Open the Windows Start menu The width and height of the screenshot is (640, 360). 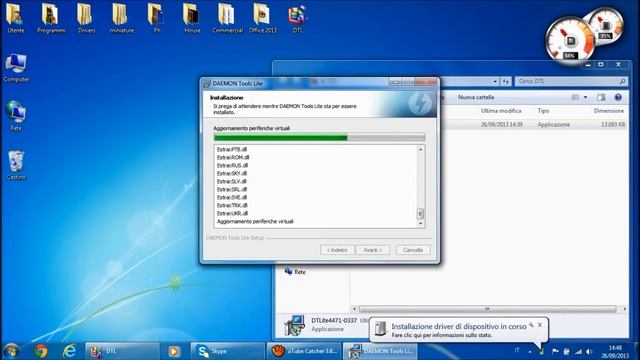pyautogui.click(x=11, y=351)
